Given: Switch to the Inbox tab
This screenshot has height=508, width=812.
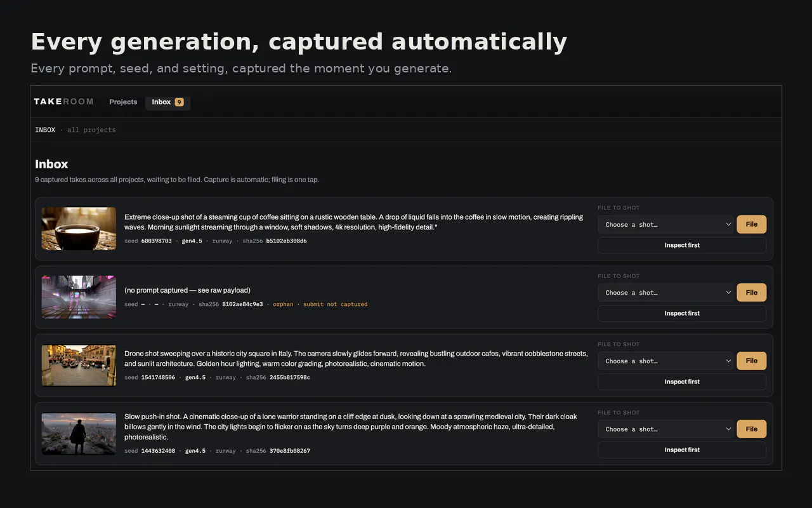Looking at the screenshot, I should click(x=167, y=102).
